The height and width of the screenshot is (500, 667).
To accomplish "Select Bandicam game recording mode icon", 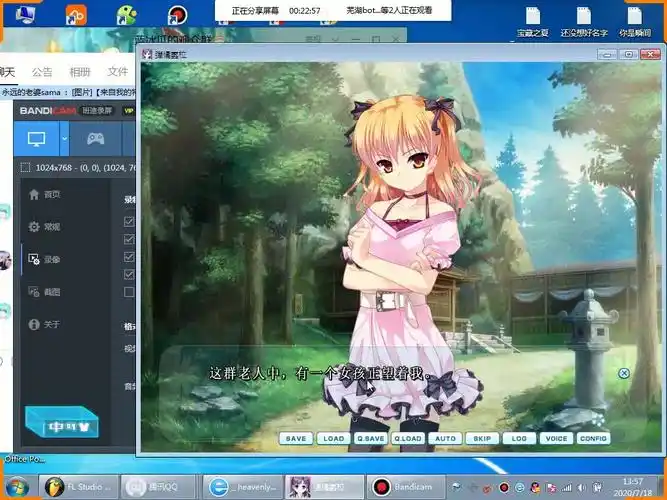I will 95,138.
